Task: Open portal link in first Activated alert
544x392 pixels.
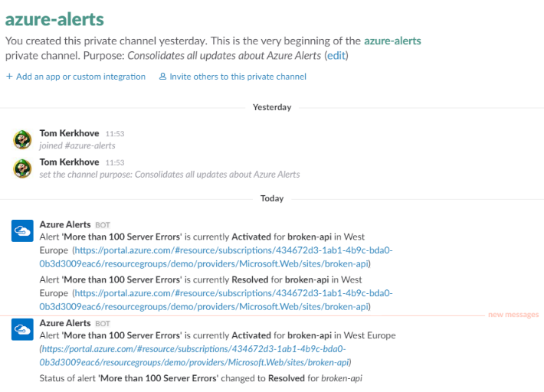Action: point(216,256)
